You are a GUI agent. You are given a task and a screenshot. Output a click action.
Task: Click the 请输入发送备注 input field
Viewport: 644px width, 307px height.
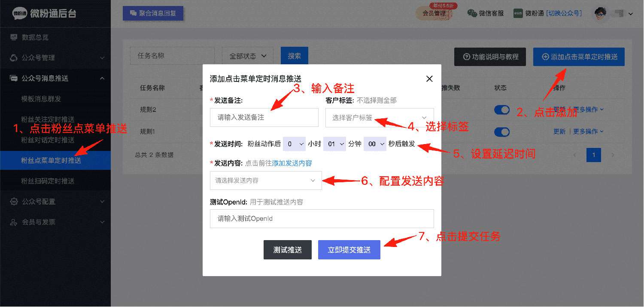tap(264, 117)
